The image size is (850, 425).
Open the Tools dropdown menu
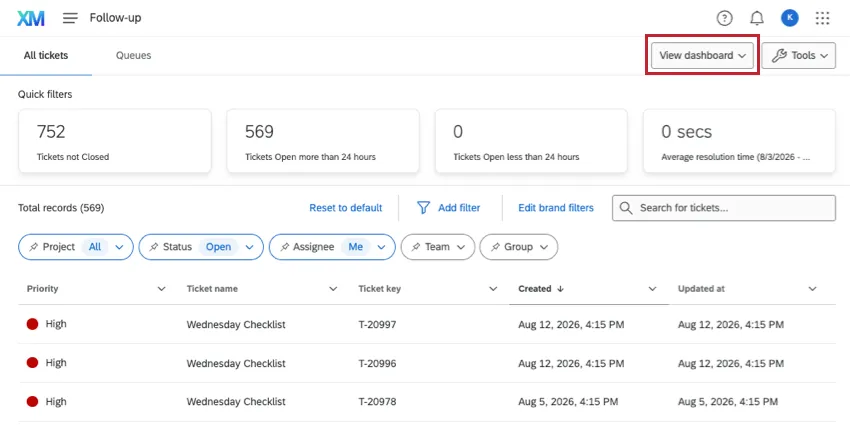coord(799,55)
